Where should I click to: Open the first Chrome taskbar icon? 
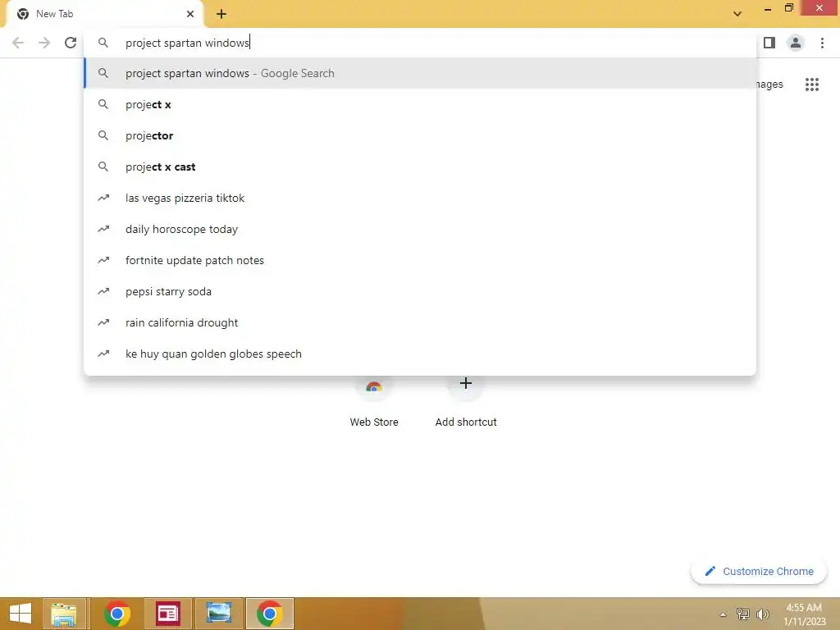(116, 614)
